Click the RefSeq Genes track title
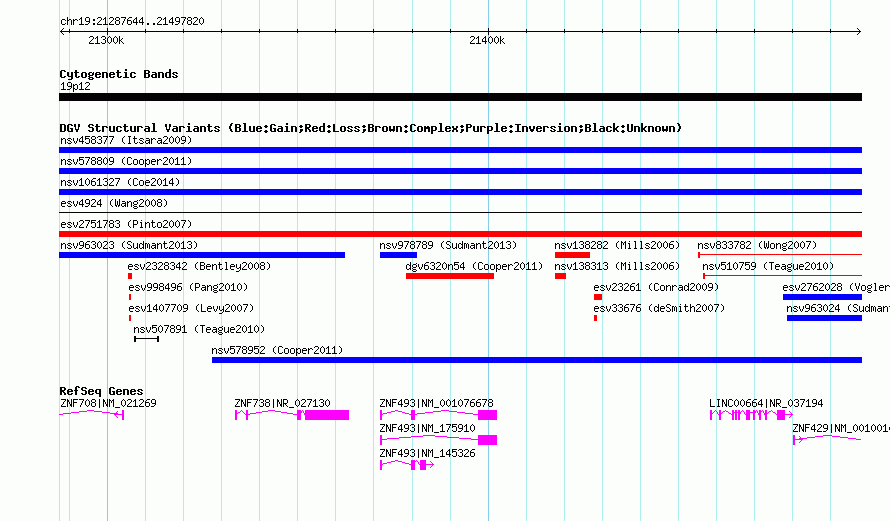 pyautogui.click(x=102, y=391)
